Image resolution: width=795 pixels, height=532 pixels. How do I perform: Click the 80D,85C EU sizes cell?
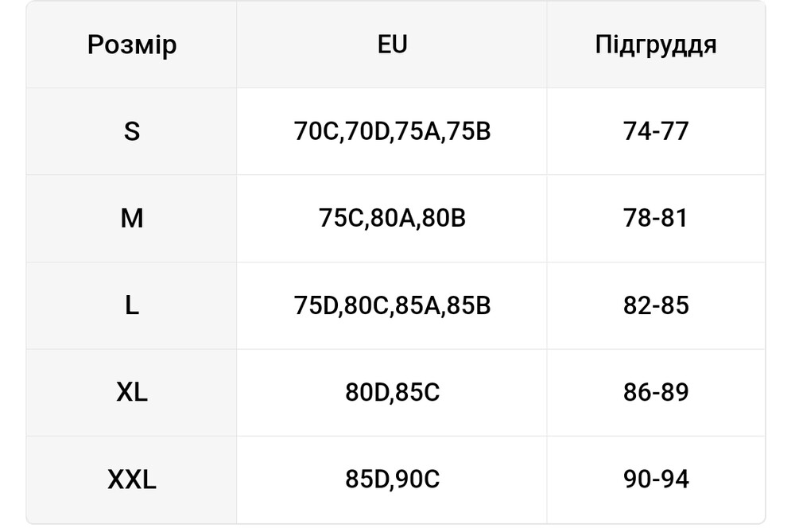(x=392, y=393)
